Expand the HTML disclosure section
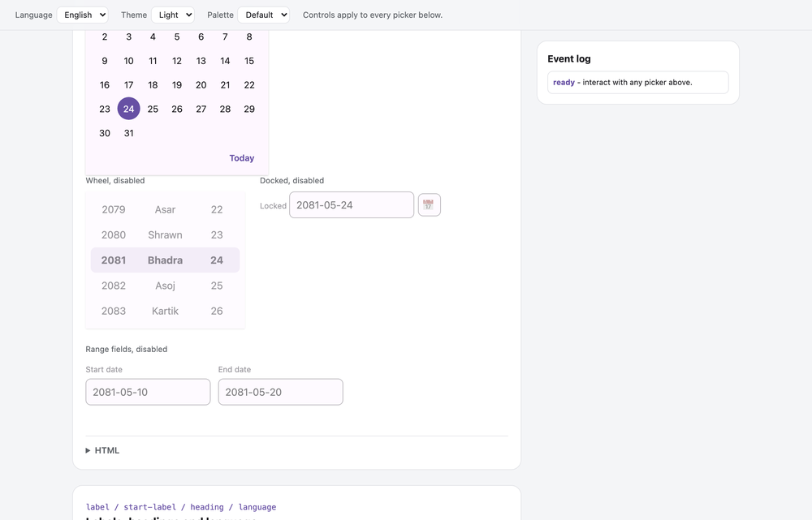Screen dimensions: 812x520 (102, 450)
